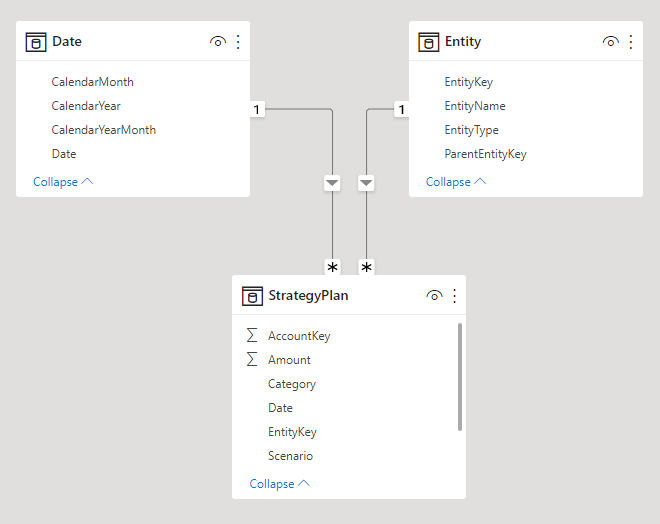This screenshot has width=660, height=524.
Task: Click the Date table icon in header
Action: 36,42
